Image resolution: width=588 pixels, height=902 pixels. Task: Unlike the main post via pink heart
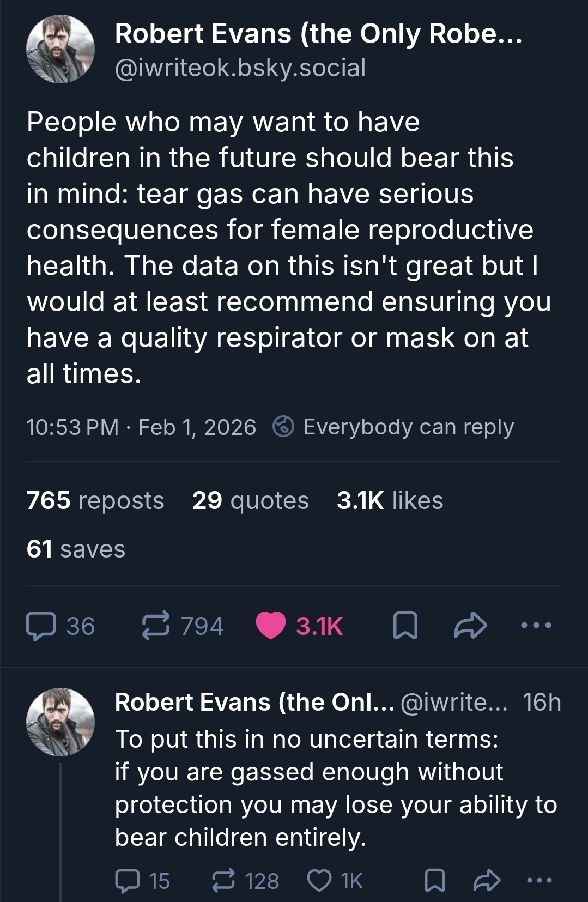pos(271,626)
